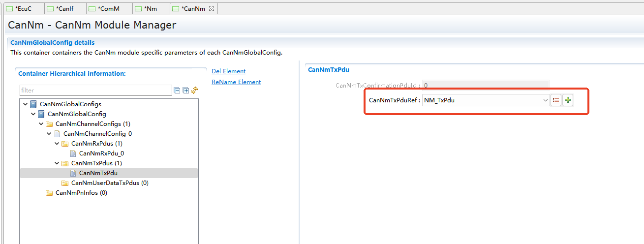
Task: Collapse the CanNmRxPdus tree node
Action: click(57, 144)
